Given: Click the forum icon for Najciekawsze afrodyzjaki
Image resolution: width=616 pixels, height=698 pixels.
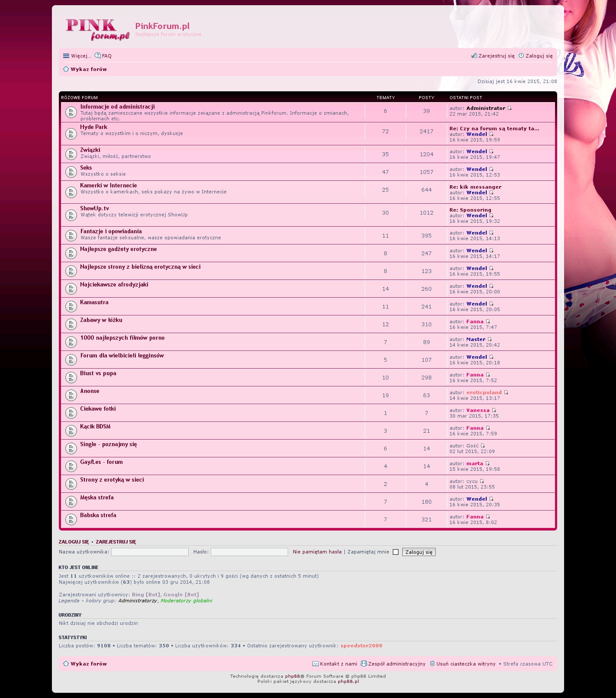Looking at the screenshot, I should [x=71, y=289].
